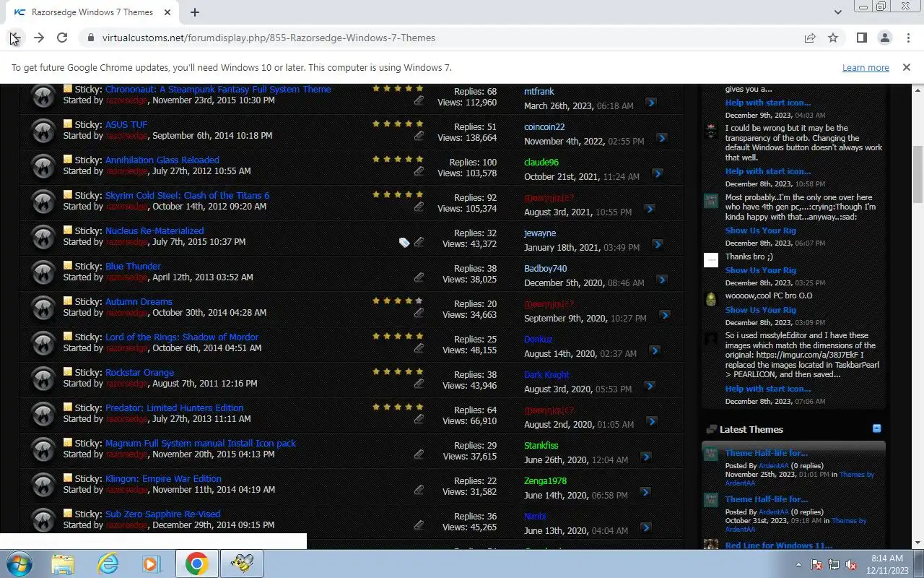Bookmark this page with the star icon
Screen dimensions: 924x578
click(833, 38)
